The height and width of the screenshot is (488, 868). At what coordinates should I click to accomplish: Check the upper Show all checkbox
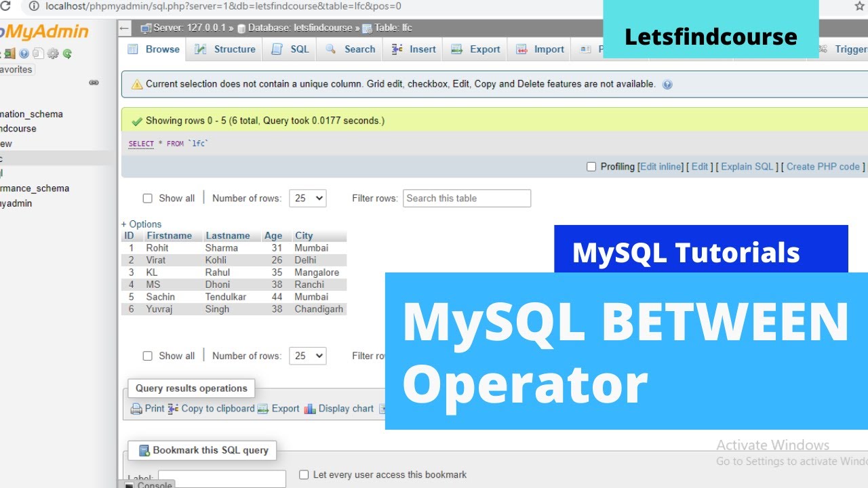pos(147,199)
